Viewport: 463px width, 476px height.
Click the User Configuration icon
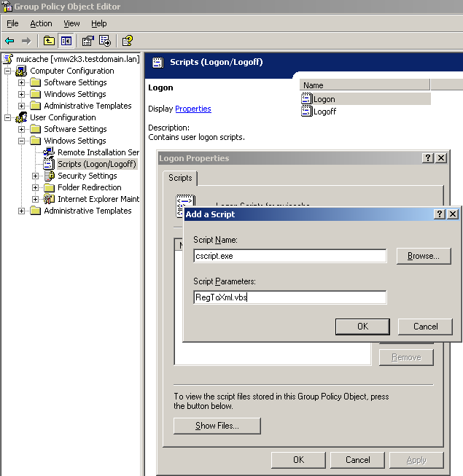(x=21, y=117)
